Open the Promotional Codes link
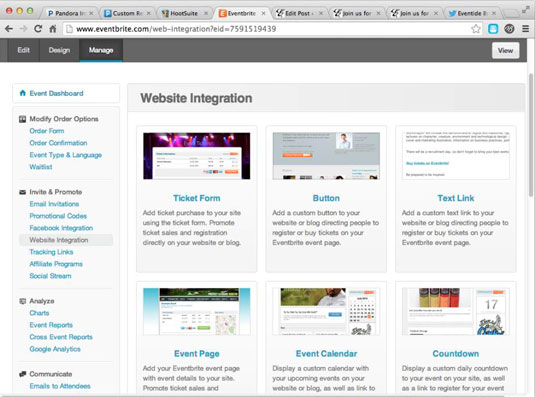Viewport: 535px width, 397px height. click(x=58, y=216)
